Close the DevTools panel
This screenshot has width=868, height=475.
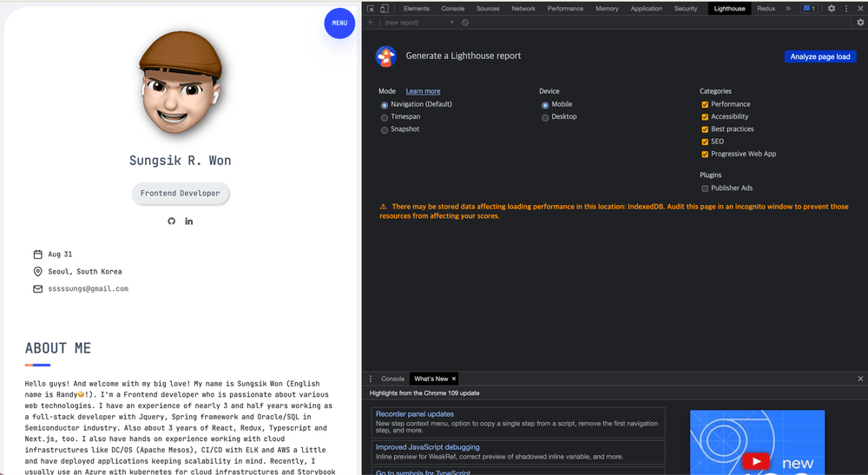860,9
